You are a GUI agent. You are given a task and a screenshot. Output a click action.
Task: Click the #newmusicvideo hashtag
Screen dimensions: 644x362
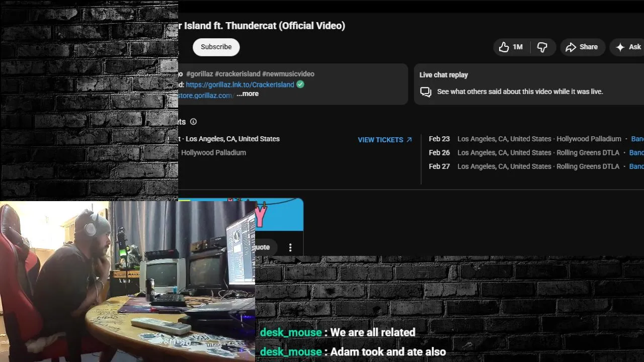pyautogui.click(x=288, y=74)
